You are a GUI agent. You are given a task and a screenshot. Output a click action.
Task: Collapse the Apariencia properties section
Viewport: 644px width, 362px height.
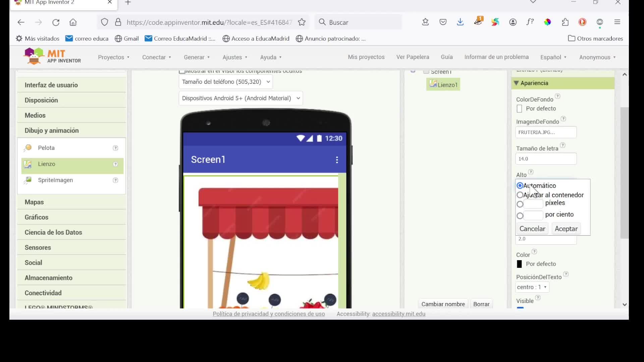516,83
